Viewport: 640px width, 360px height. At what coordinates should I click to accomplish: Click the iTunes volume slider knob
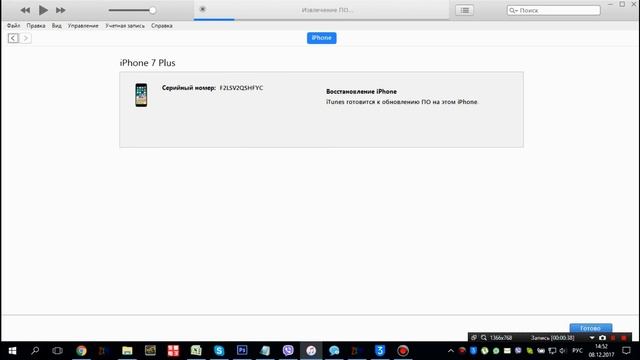[x=152, y=10]
